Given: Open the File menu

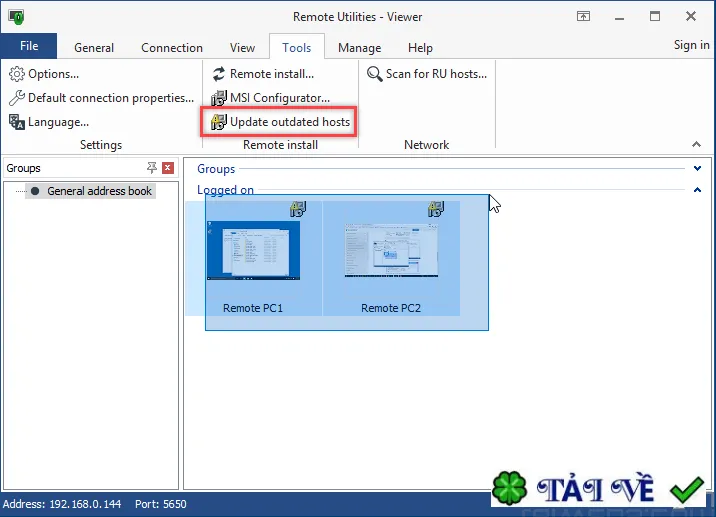Looking at the screenshot, I should pyautogui.click(x=29, y=46).
